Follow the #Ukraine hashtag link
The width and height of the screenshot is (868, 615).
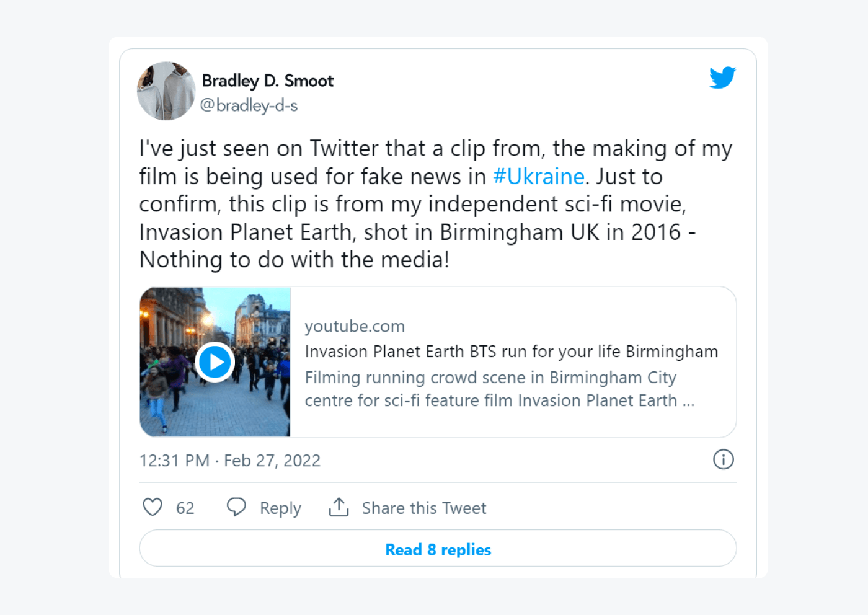[539, 177]
